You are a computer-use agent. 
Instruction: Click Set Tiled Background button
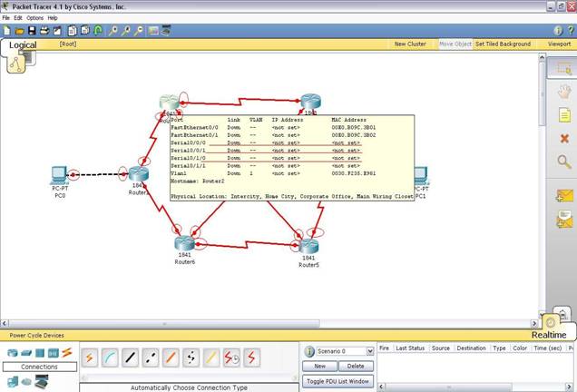click(x=503, y=44)
